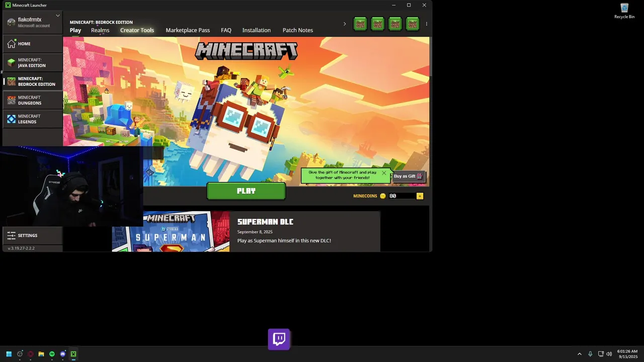The image size is (644, 362).
Task: Open the Windows Start menu
Action: 9,354
